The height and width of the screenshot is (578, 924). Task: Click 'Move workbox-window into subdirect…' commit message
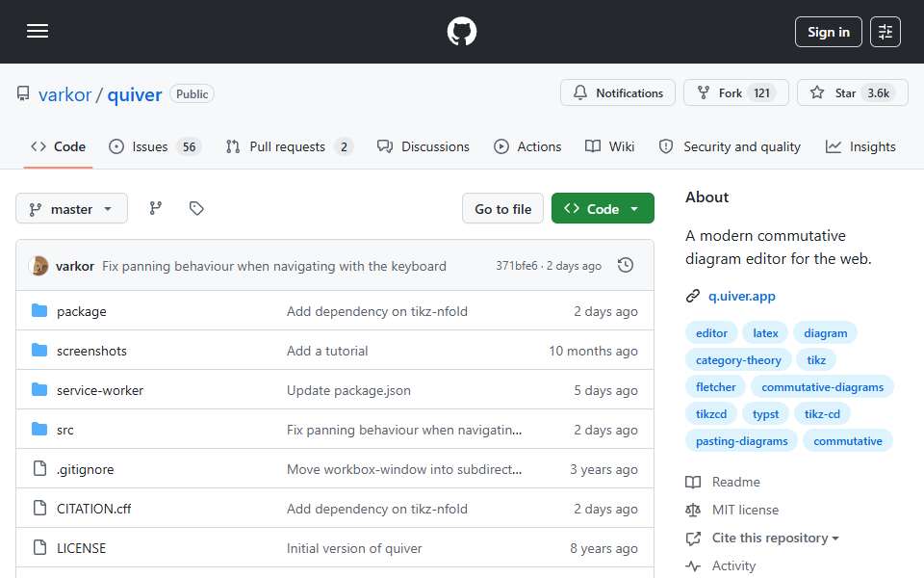tap(404, 469)
